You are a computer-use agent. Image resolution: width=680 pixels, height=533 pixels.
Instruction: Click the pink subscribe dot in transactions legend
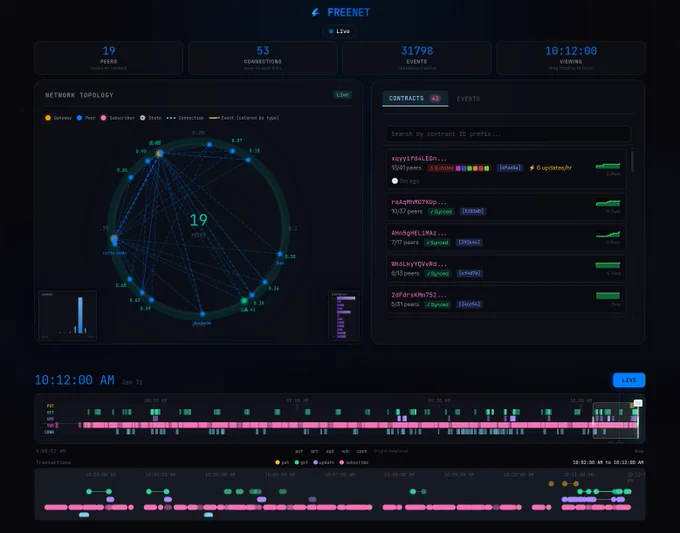pyautogui.click(x=342, y=462)
